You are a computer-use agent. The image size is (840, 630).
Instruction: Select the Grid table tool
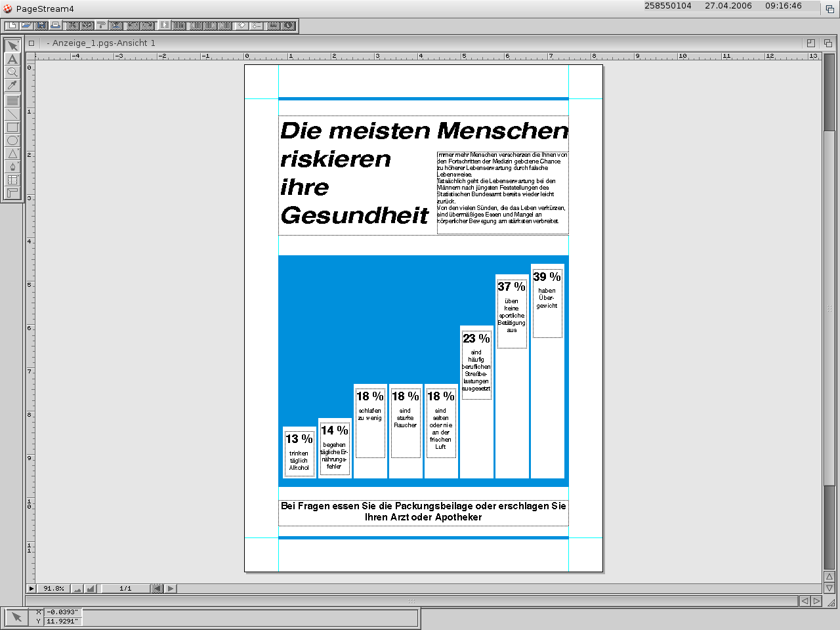point(12,180)
